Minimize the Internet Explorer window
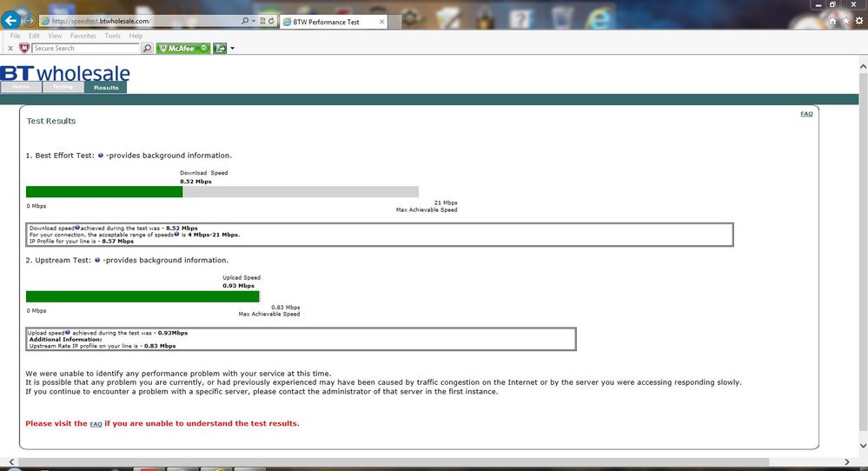868x471 pixels. pos(818,4)
